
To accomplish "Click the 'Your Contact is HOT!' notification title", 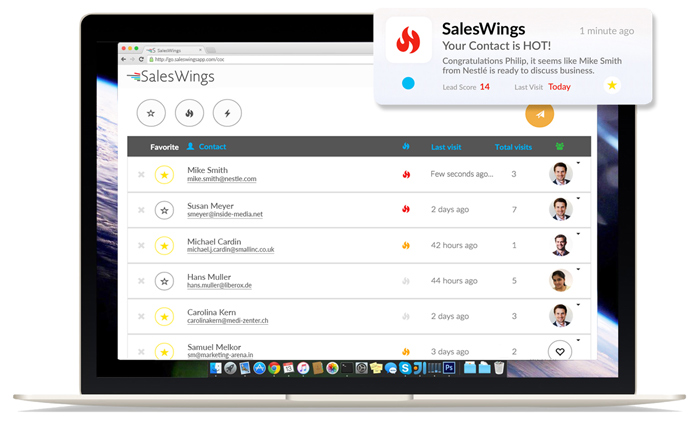I will 496,46.
